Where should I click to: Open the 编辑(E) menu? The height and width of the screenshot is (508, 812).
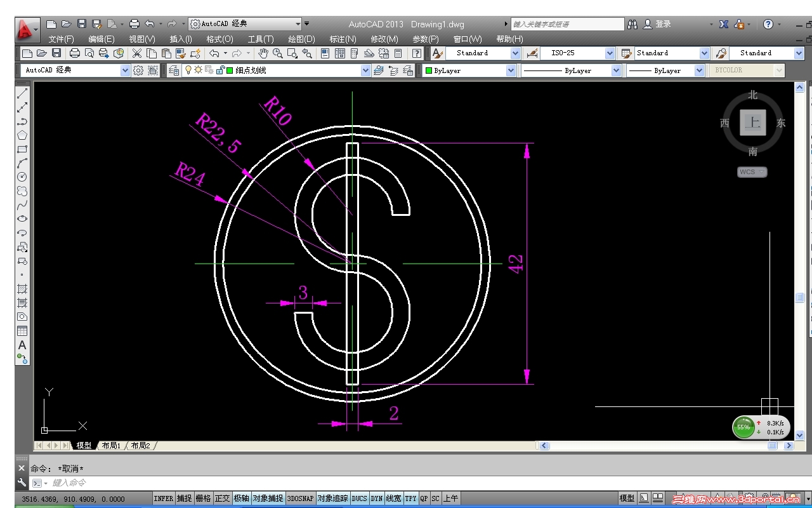[101, 39]
